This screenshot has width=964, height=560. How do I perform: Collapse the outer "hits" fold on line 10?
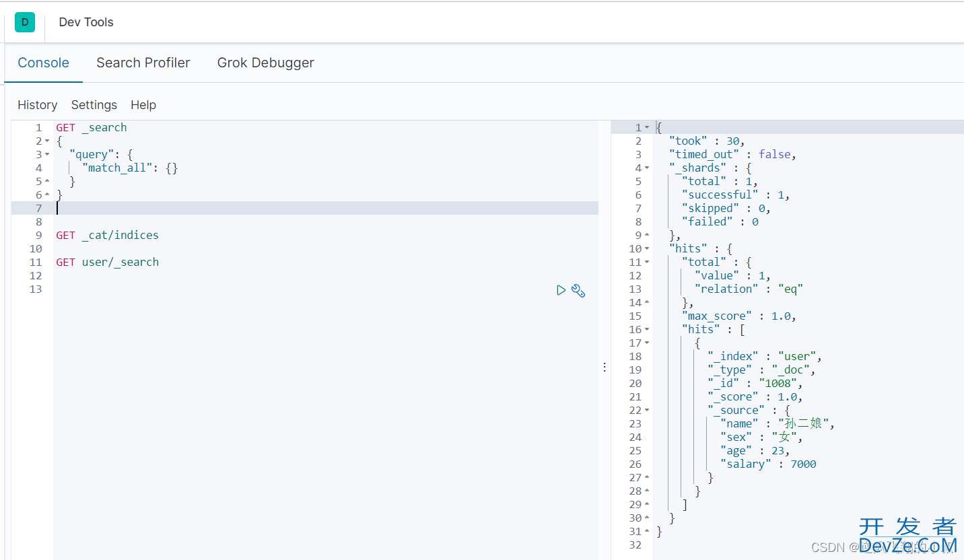point(647,249)
